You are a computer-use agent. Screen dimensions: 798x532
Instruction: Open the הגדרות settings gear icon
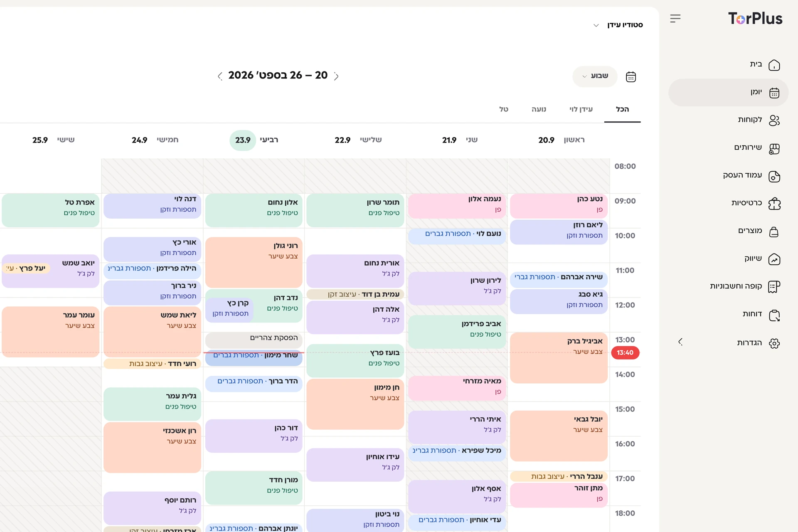(774, 343)
